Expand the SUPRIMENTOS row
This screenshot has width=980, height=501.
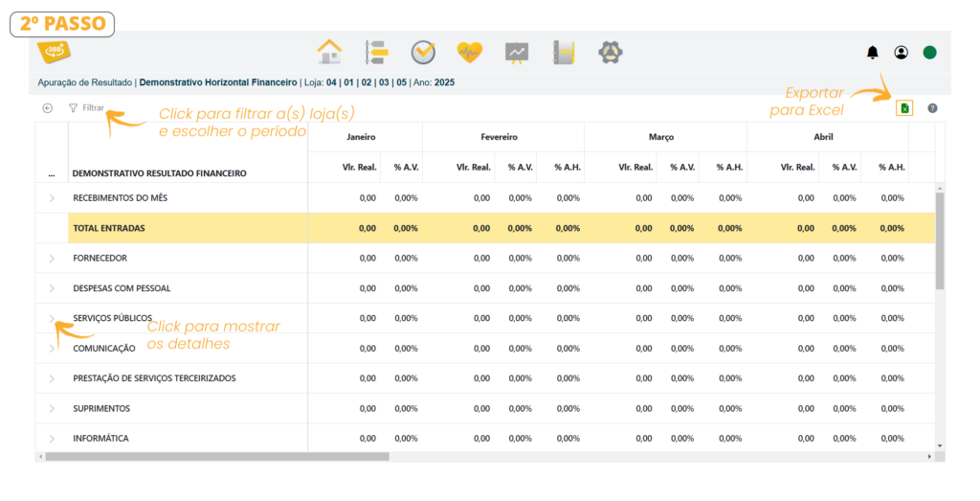tap(52, 408)
